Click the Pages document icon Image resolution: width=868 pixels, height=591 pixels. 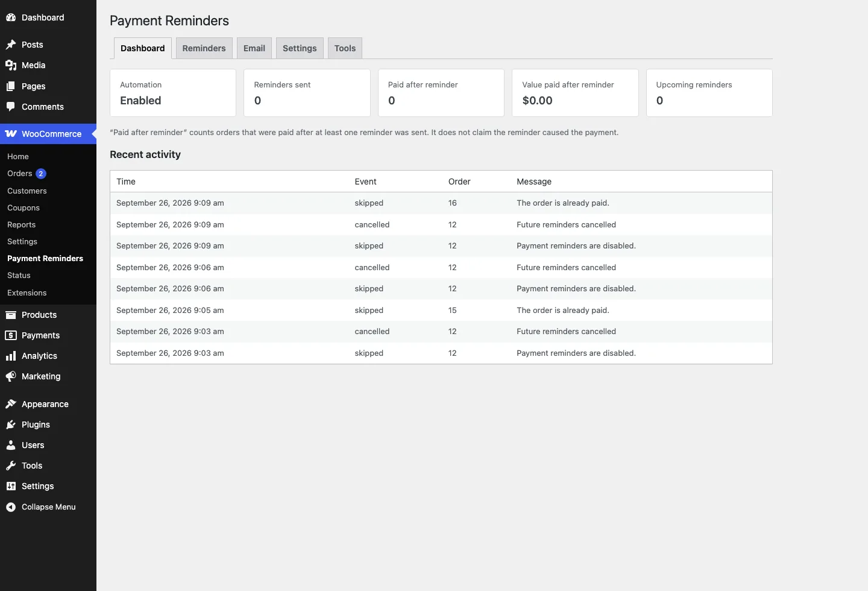(x=11, y=86)
